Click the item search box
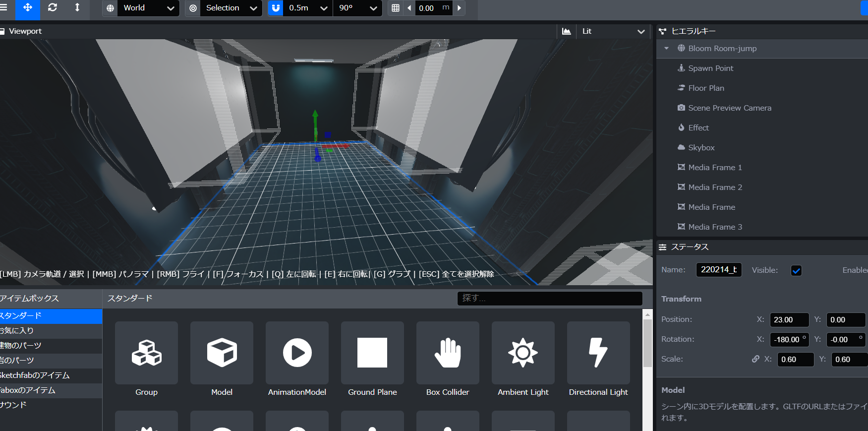The width and height of the screenshot is (868, 431). pos(550,298)
